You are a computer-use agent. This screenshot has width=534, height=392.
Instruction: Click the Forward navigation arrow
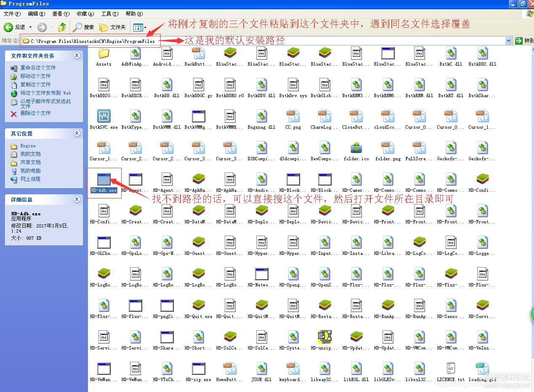[42, 27]
